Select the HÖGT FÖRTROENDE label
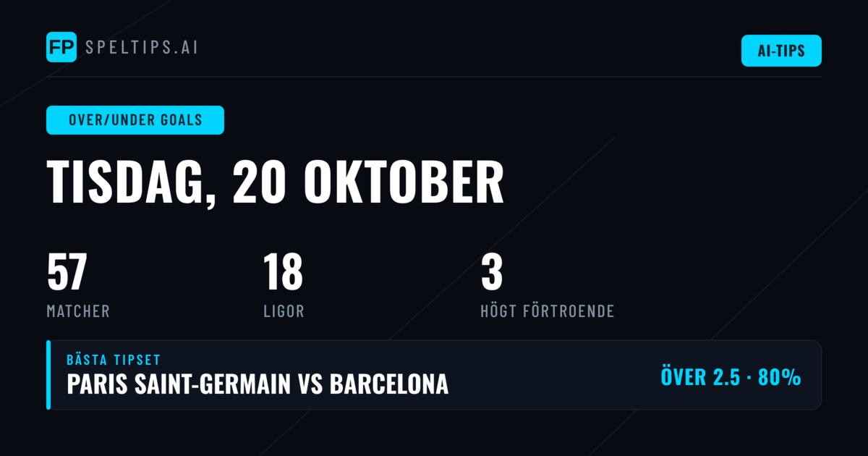This screenshot has width=868, height=456. [x=548, y=311]
